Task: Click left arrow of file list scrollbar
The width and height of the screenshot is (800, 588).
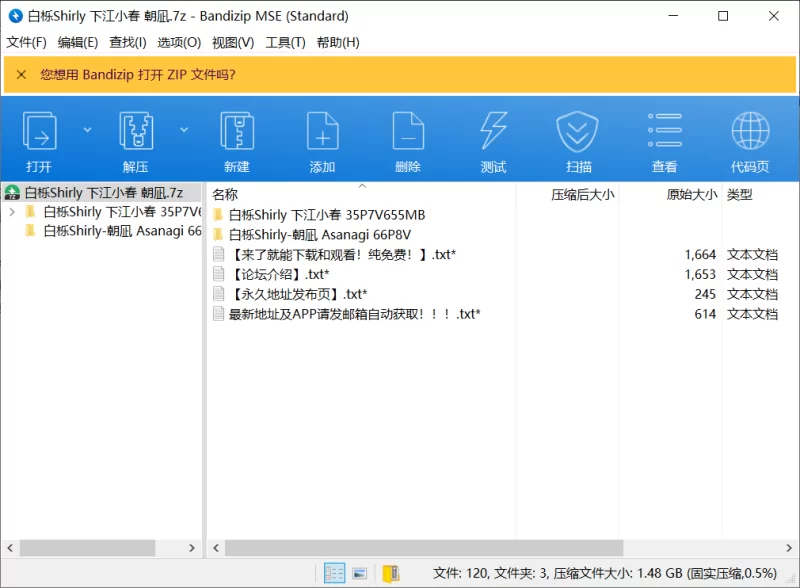Action: coord(216,548)
